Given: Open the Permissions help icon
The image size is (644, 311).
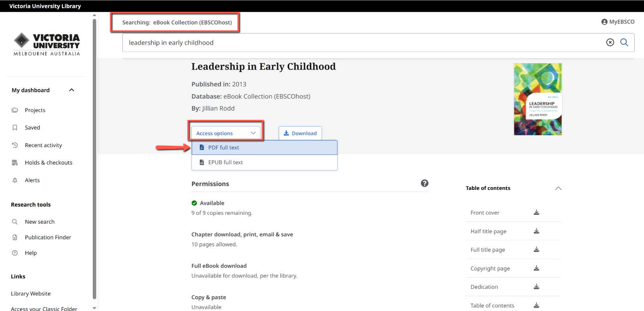Looking at the screenshot, I should pyautogui.click(x=425, y=183).
